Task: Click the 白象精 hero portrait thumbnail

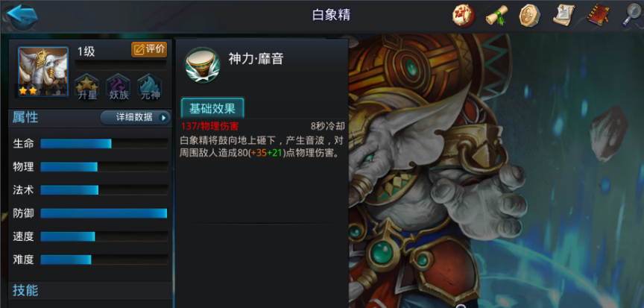Action: (x=43, y=72)
